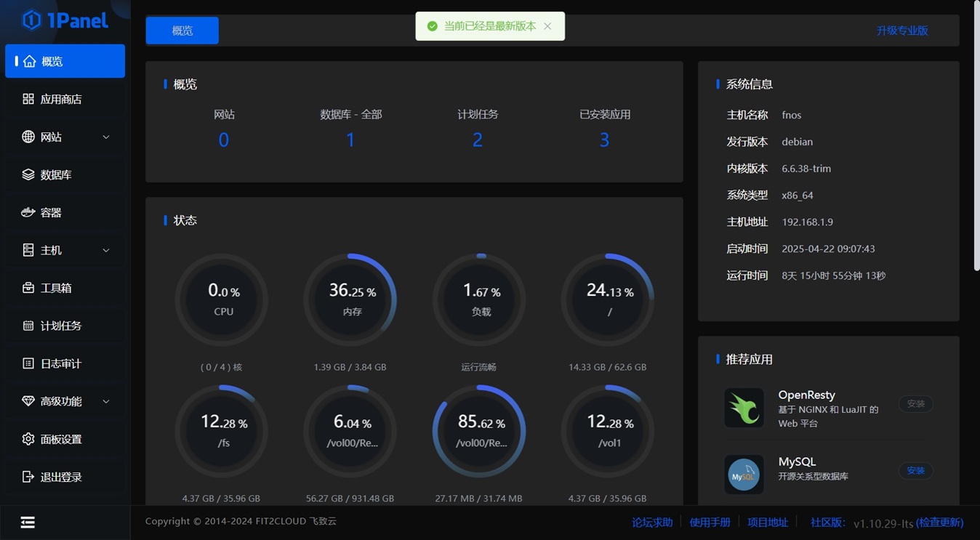Open the App Store (应用商店) sidebar icon

coord(28,99)
